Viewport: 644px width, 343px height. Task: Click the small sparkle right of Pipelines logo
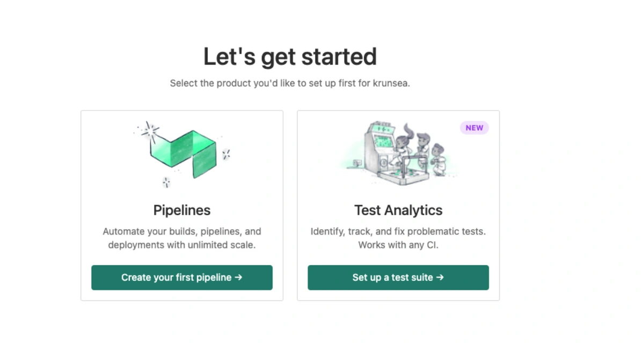click(x=226, y=154)
